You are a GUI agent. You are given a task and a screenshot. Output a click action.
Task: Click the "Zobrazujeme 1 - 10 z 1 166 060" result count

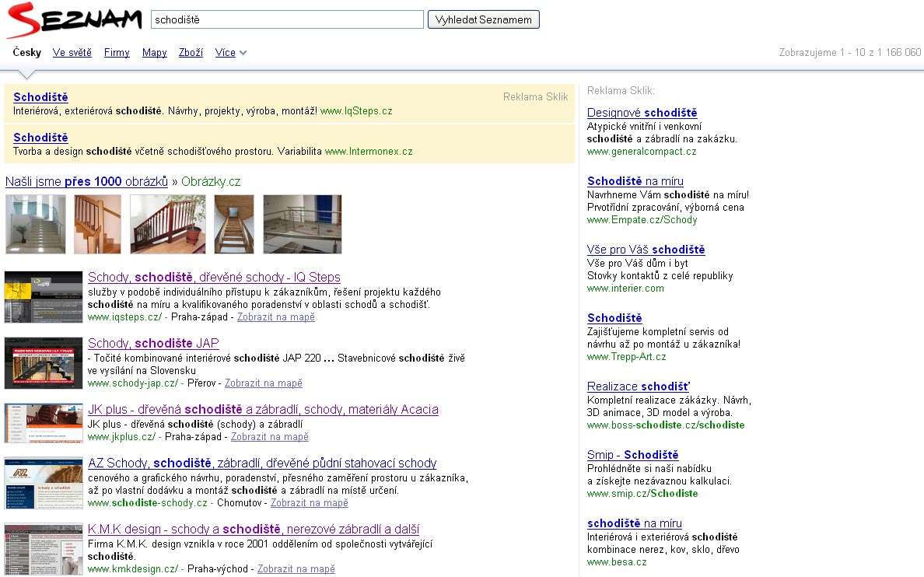850,52
